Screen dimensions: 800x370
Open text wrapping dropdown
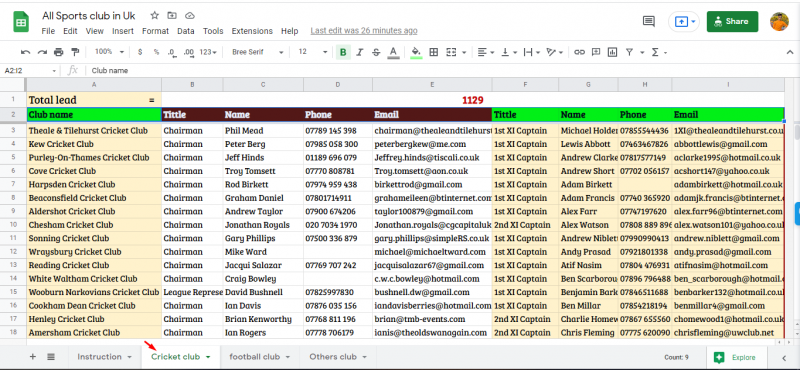click(532, 52)
